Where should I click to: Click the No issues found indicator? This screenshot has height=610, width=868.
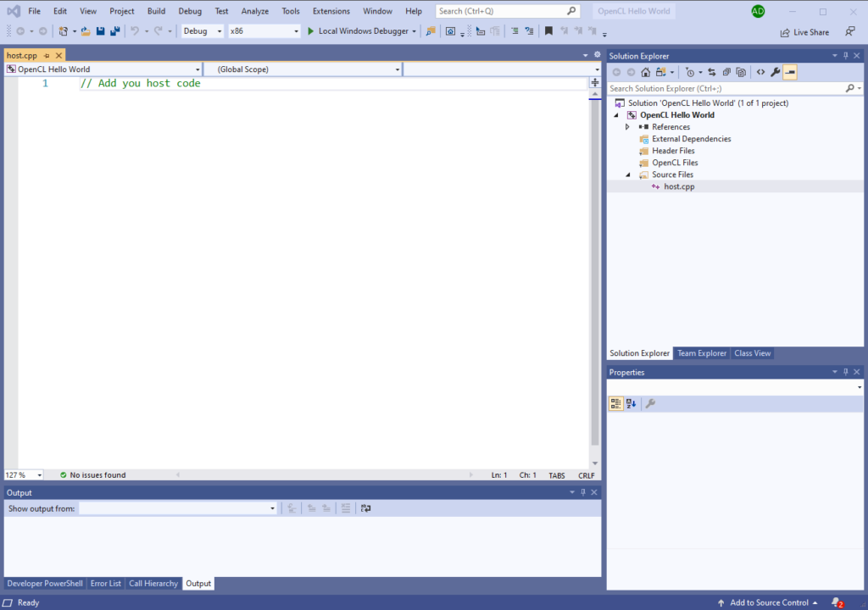click(93, 475)
